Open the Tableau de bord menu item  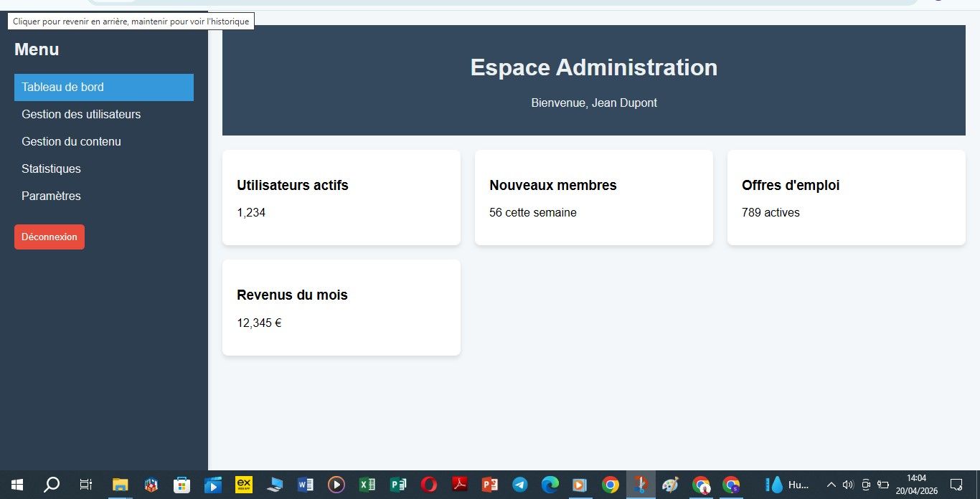point(104,87)
